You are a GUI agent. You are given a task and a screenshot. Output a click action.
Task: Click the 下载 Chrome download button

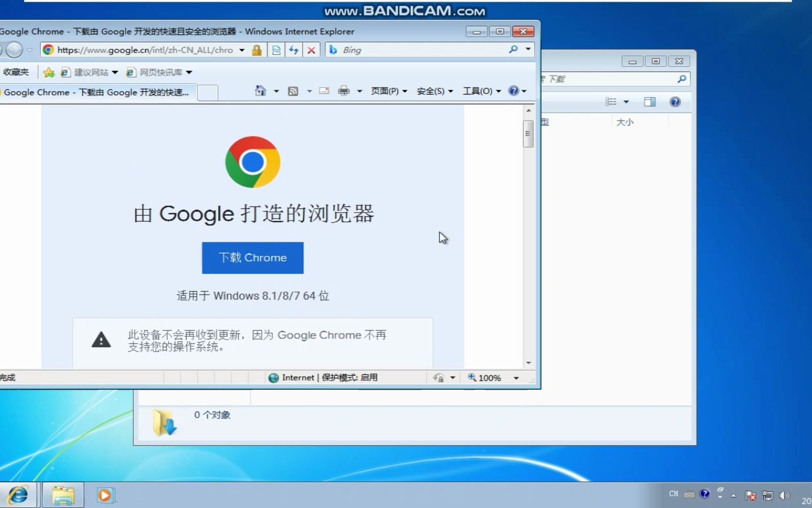coord(253,258)
